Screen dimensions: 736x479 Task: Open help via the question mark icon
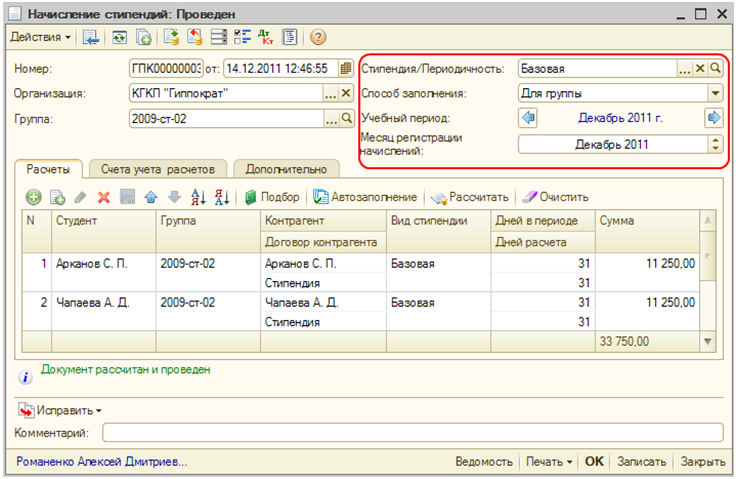[318, 38]
